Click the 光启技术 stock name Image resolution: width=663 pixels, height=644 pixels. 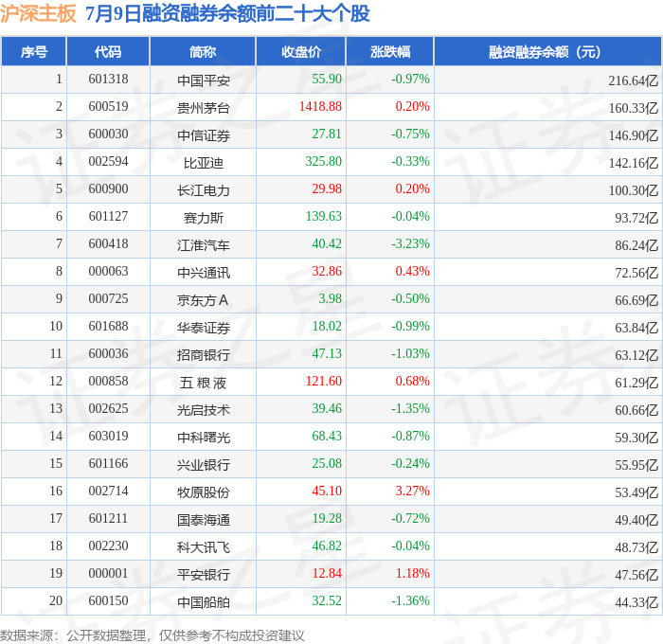point(204,410)
